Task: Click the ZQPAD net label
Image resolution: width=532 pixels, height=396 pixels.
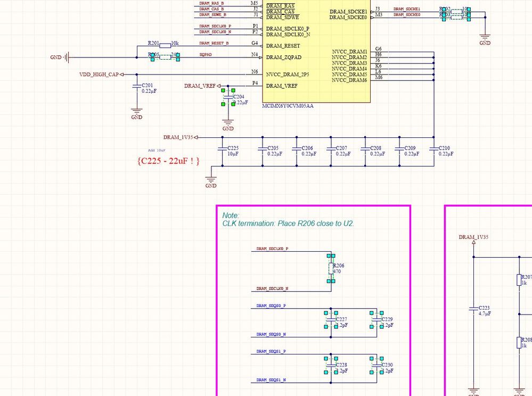Action: click(206, 54)
